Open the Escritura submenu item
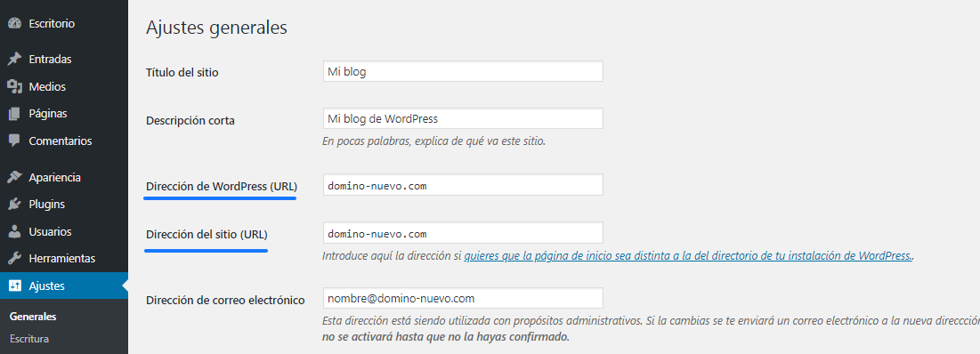Image resolution: width=980 pixels, height=354 pixels. 29,339
